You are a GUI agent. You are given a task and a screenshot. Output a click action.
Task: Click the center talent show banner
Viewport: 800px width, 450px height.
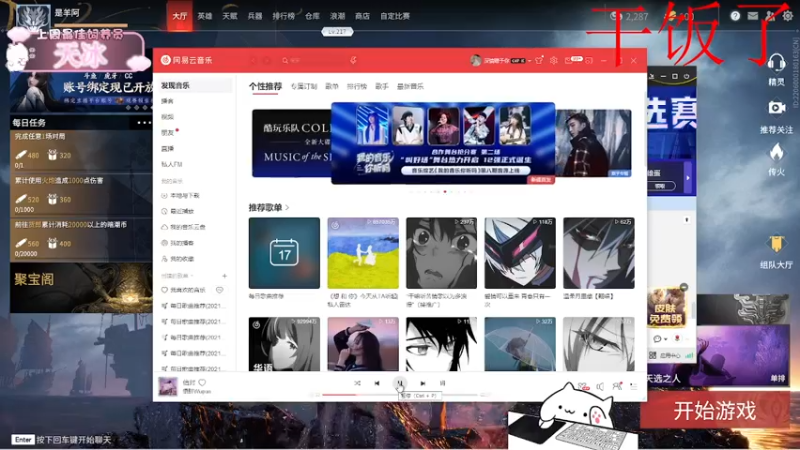click(443, 143)
